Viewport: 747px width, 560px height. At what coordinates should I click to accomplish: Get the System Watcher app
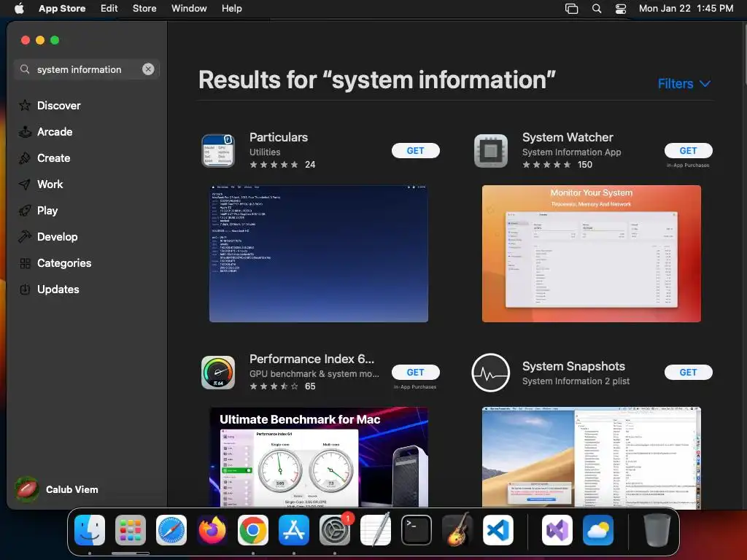688,150
